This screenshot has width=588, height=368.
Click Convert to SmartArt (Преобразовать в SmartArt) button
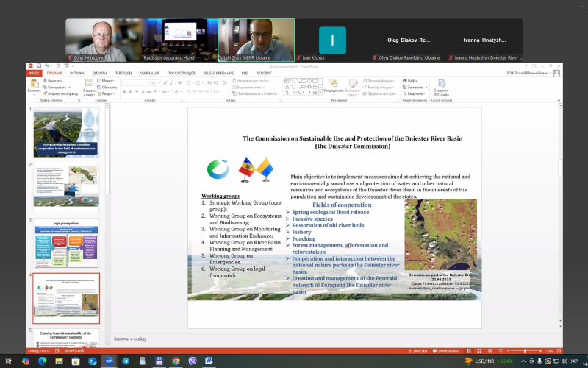coord(256,94)
